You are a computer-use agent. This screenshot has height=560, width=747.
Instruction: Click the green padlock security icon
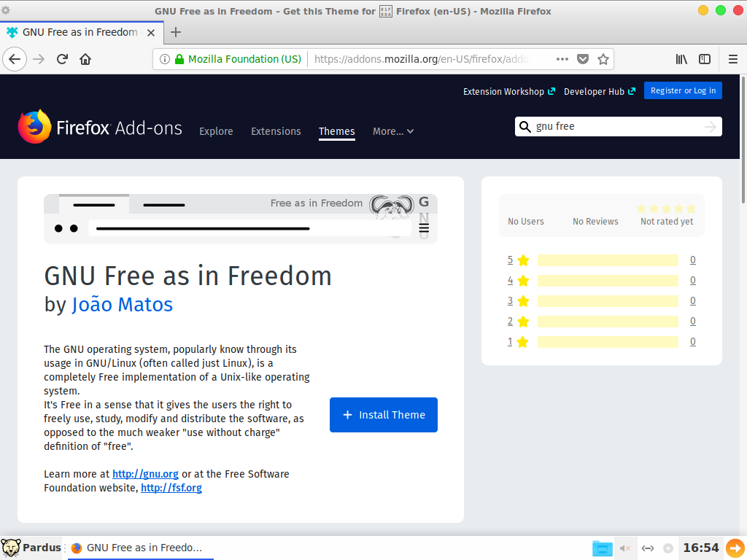(x=179, y=59)
